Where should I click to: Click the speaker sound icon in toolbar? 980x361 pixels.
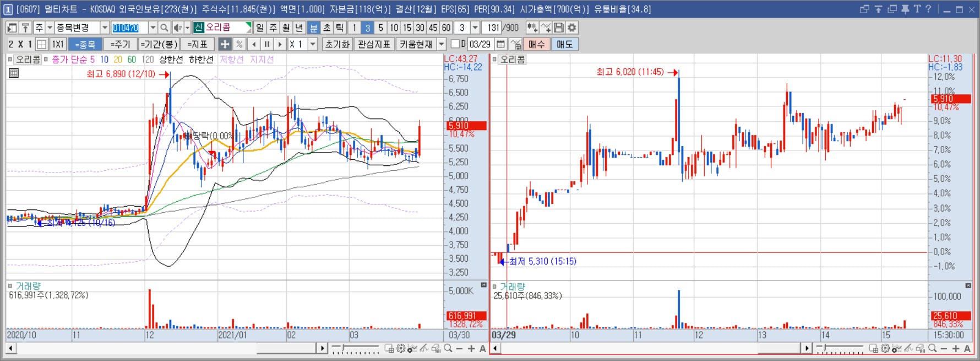(177, 28)
